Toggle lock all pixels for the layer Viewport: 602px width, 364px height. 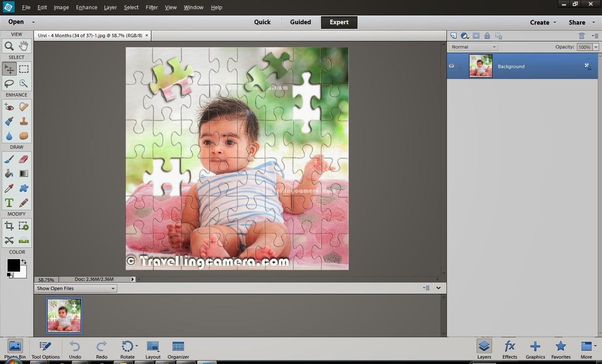[487, 36]
